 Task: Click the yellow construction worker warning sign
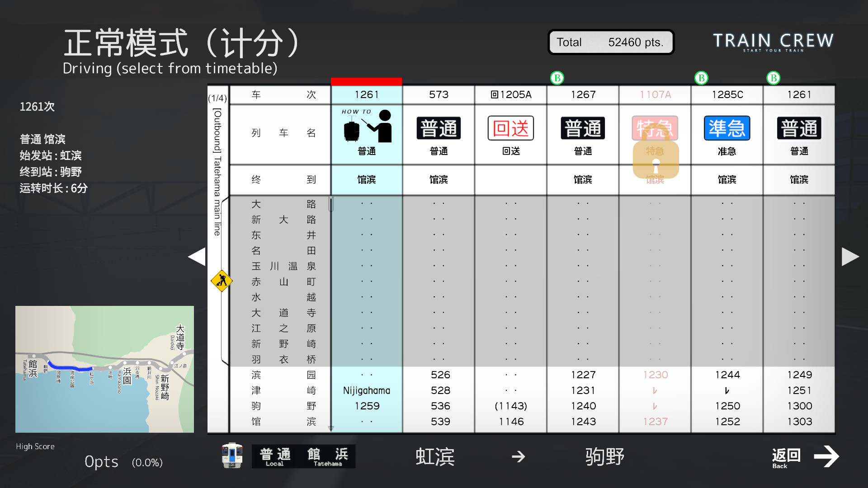(222, 281)
